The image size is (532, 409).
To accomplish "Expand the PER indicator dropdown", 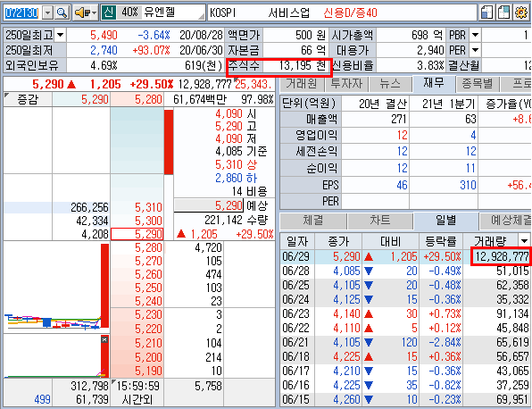I will [475, 50].
